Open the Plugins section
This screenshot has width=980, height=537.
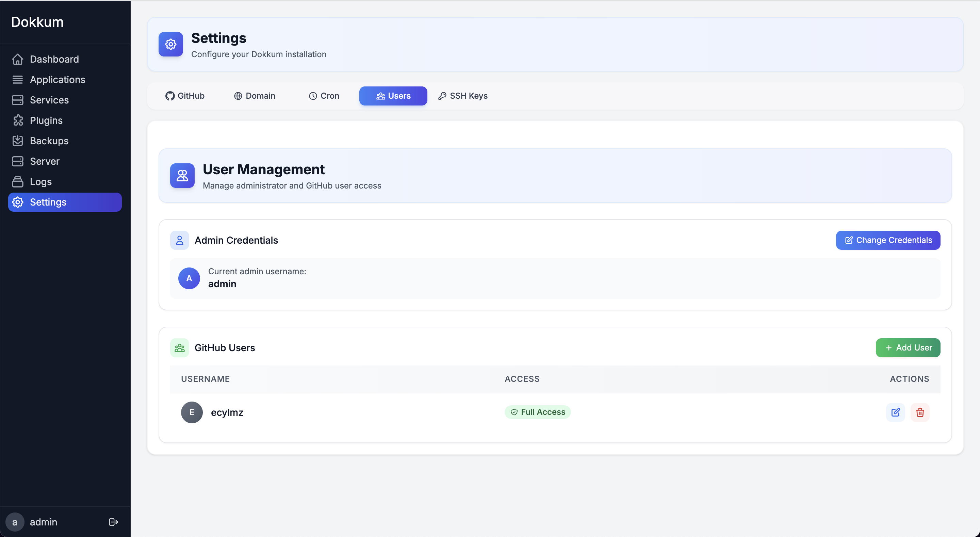click(46, 120)
